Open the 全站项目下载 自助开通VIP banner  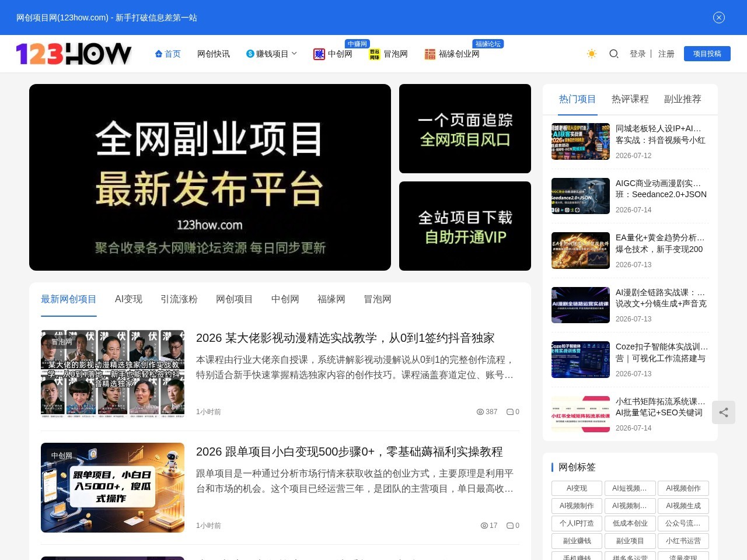465,226
